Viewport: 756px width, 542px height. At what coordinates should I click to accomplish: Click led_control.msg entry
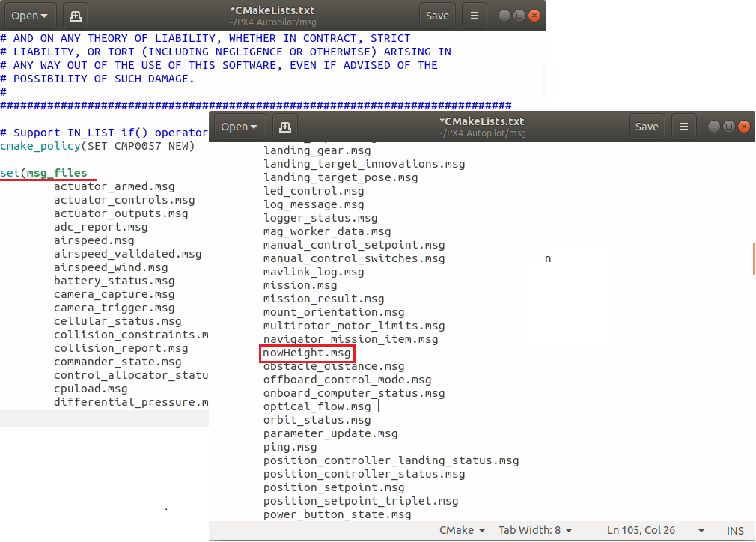click(314, 191)
